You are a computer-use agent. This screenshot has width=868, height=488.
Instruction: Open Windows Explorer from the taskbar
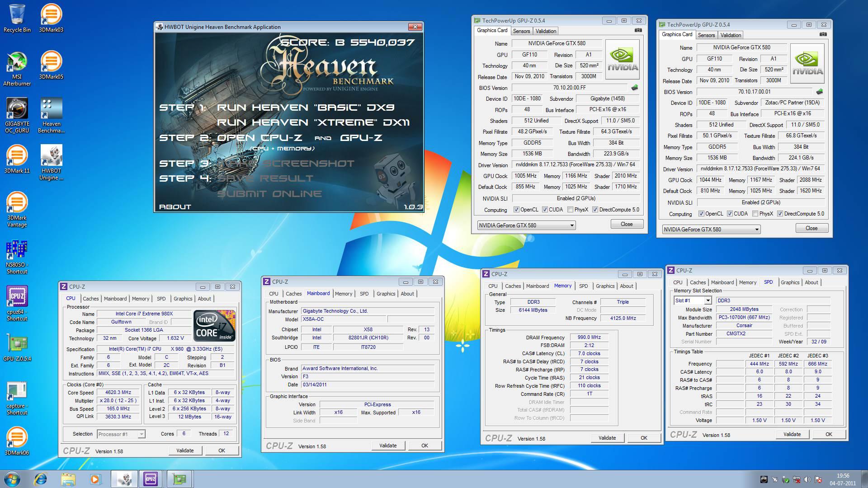click(x=68, y=479)
